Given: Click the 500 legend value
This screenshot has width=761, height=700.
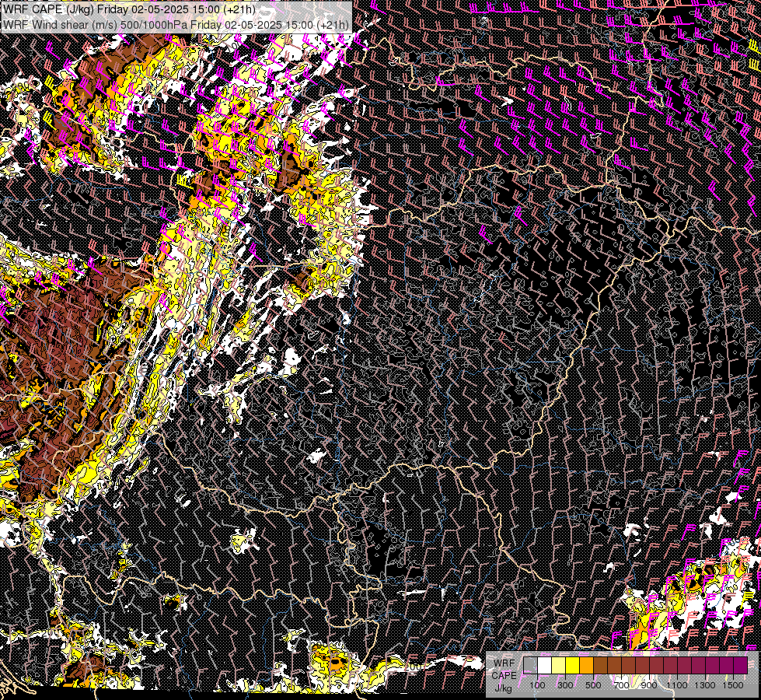Looking at the screenshot, I should pos(593,685).
